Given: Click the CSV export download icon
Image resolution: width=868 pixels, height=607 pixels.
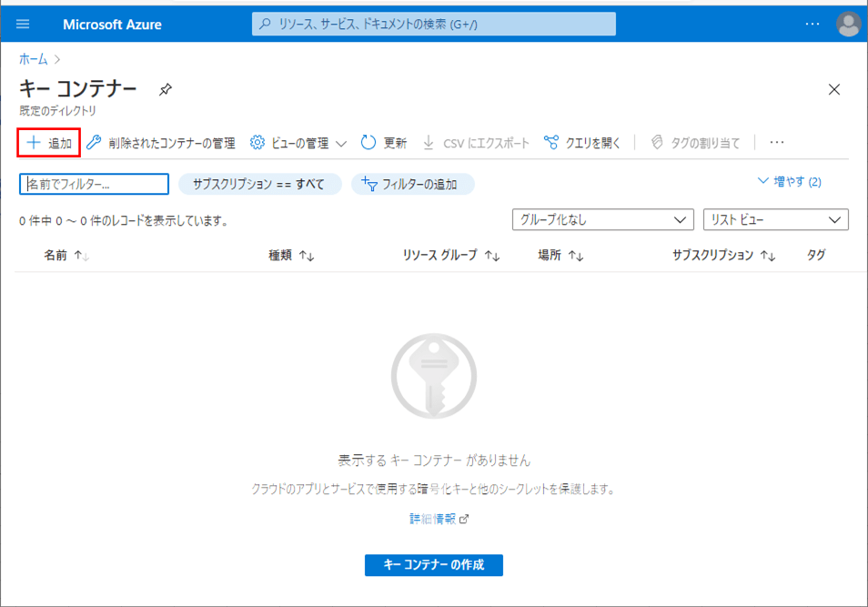Looking at the screenshot, I should [x=429, y=142].
